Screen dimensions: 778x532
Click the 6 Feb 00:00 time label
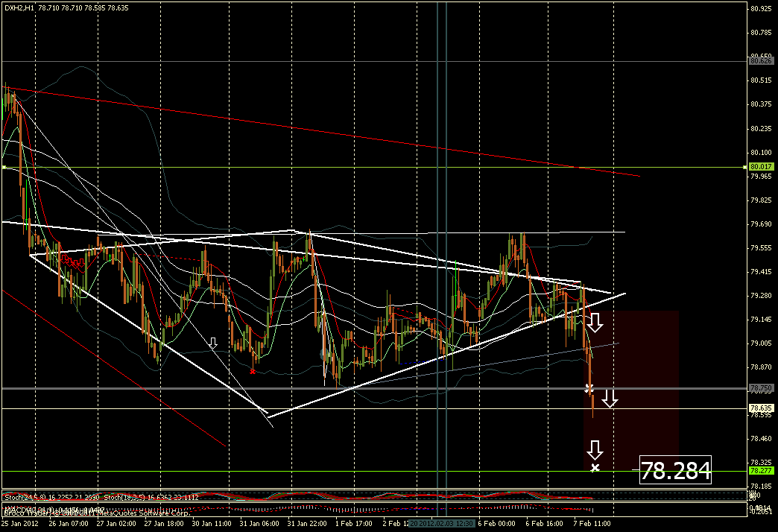[x=496, y=524]
